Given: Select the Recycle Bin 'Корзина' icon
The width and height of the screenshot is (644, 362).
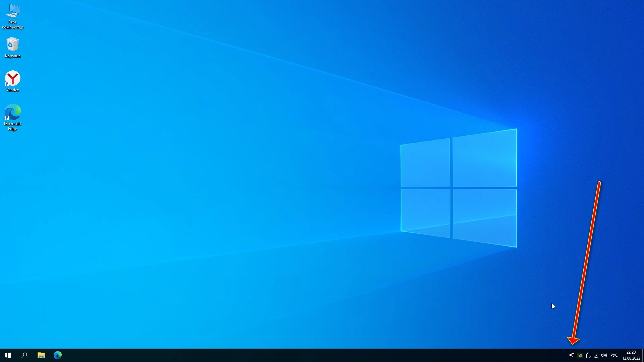Looking at the screenshot, I should click(x=12, y=45).
